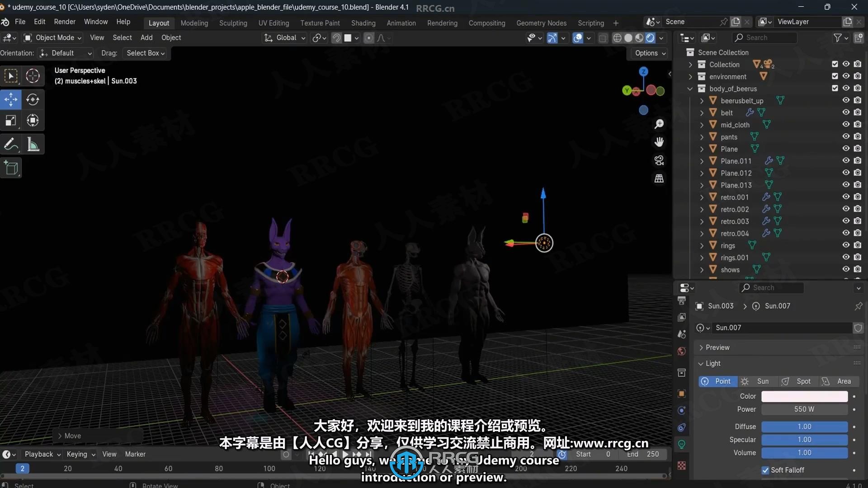Screen dimensions: 868x488
Task: Open the Playback dropdown
Action: point(42,455)
